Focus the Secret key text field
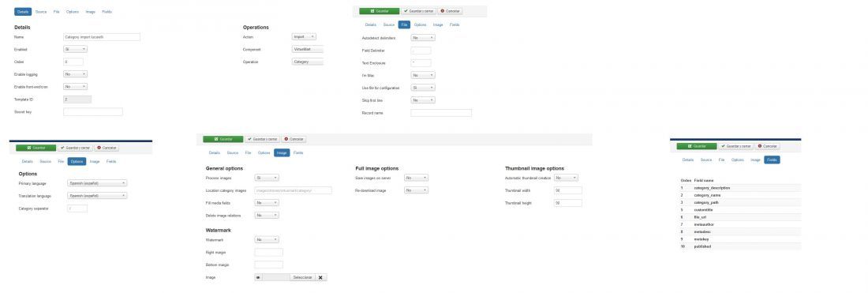 pos(93,112)
